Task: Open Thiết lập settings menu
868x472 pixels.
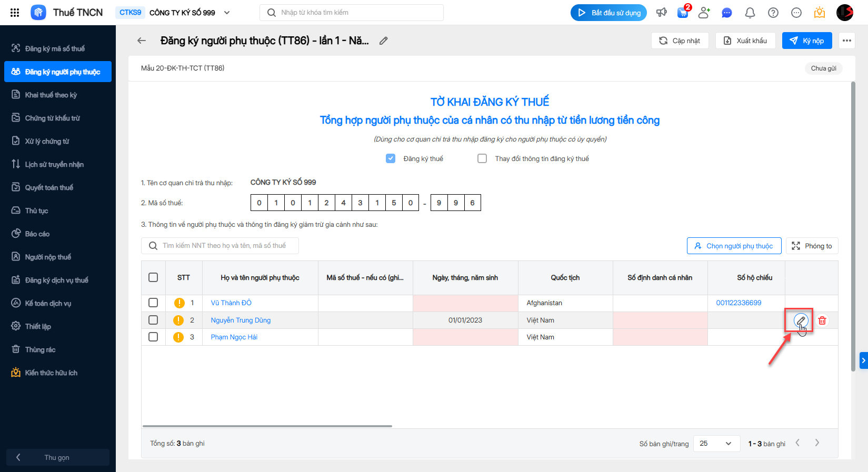Action: click(58, 326)
